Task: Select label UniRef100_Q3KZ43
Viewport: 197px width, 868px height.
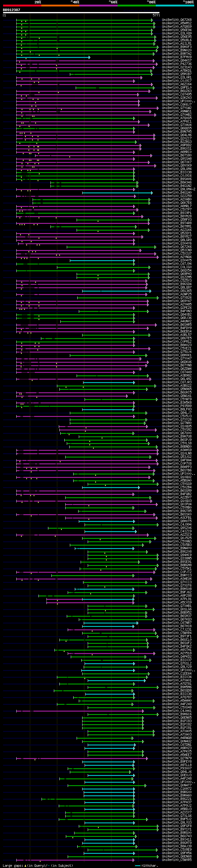Action: point(177,98)
